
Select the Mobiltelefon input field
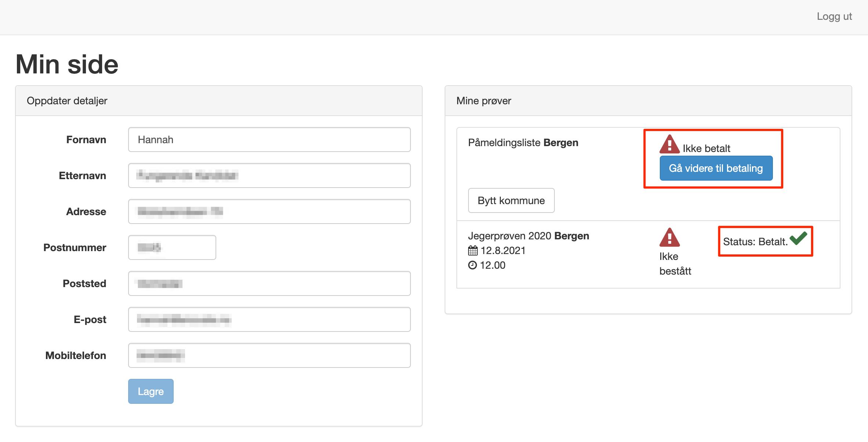(269, 355)
